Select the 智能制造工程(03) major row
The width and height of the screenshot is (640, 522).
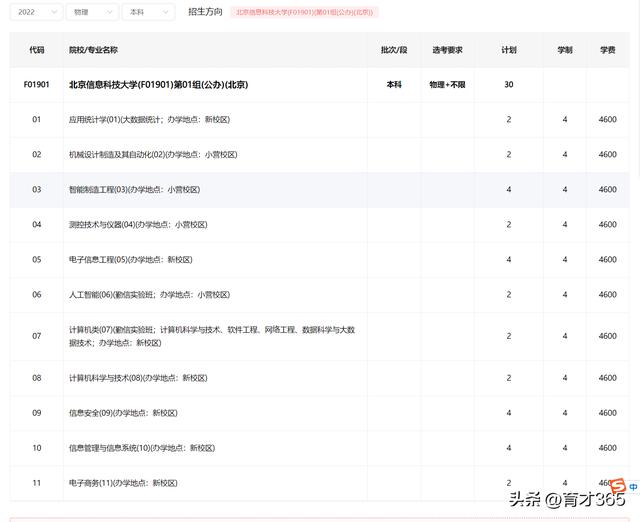tap(320, 190)
